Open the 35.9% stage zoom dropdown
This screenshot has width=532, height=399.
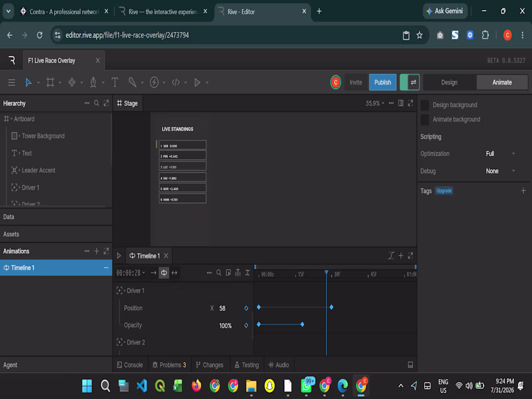[375, 103]
